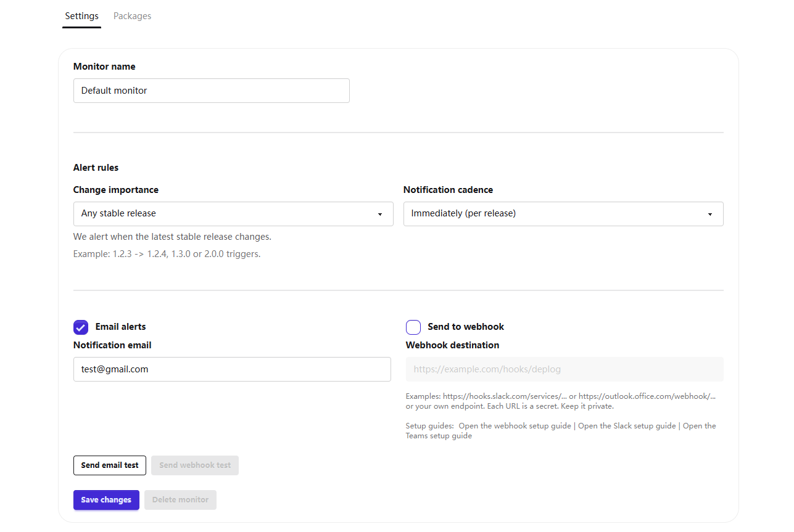
Task: Click the Notification cadence dropdown arrow icon
Action: click(x=709, y=215)
